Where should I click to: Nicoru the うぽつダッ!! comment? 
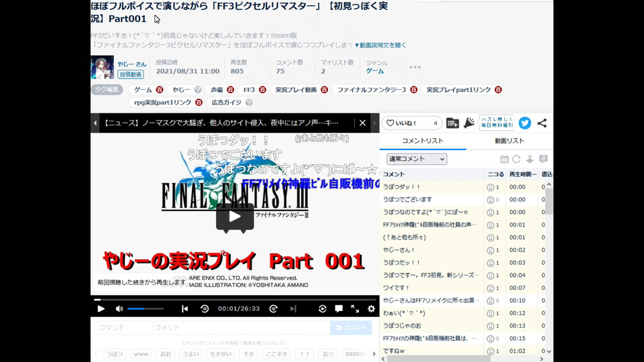490,187
